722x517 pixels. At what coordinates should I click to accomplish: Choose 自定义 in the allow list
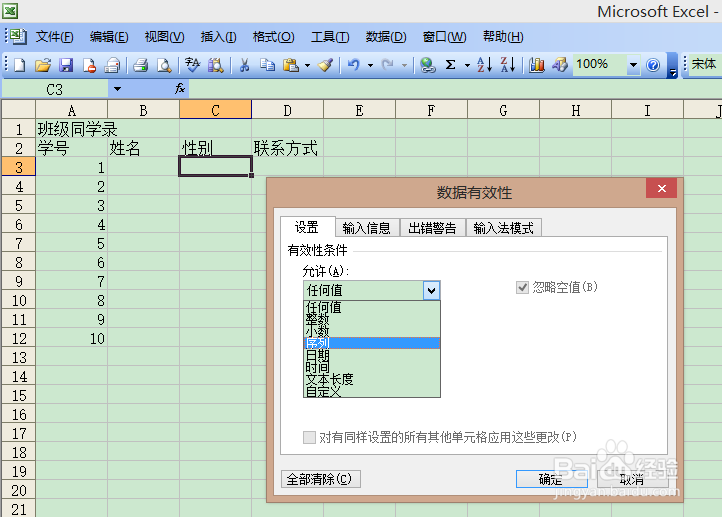[x=372, y=391]
